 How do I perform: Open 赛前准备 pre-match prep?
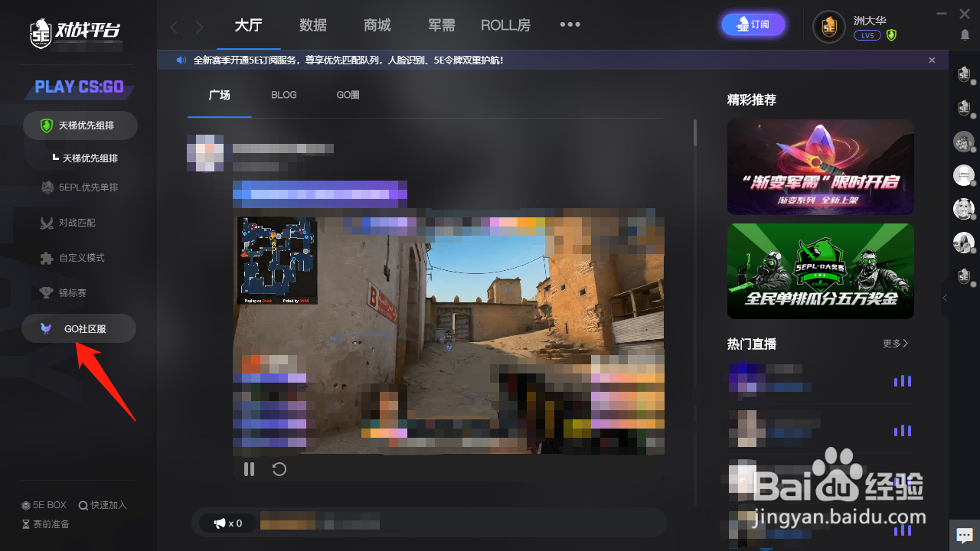[x=46, y=524]
